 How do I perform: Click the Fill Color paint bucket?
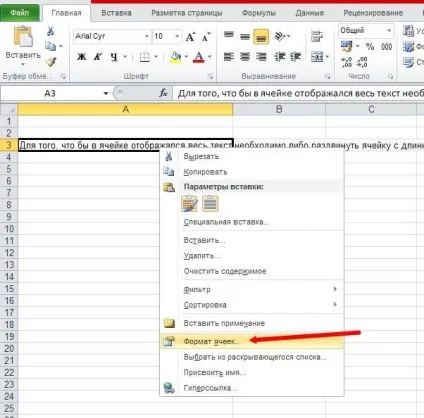(x=175, y=57)
